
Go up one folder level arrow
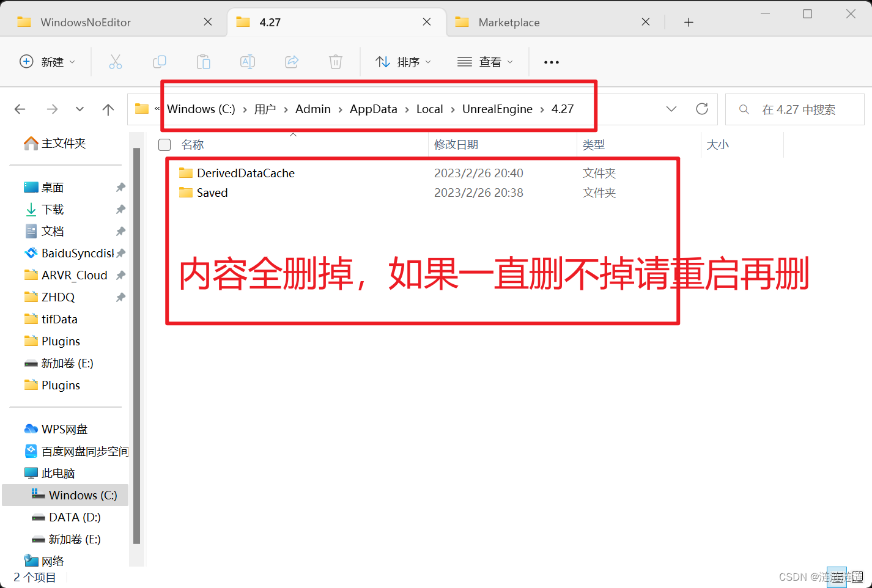click(108, 109)
